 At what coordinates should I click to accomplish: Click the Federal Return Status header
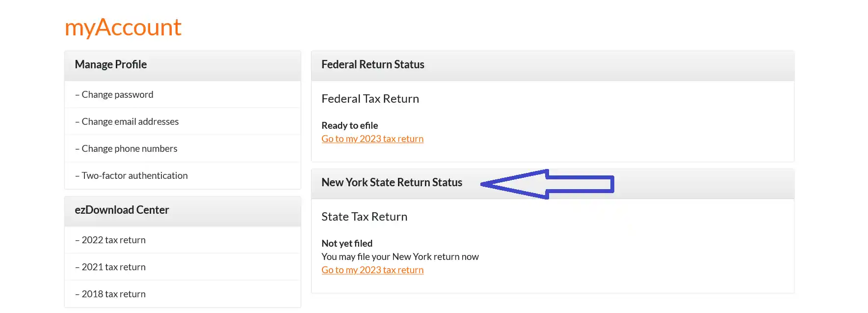pos(372,64)
